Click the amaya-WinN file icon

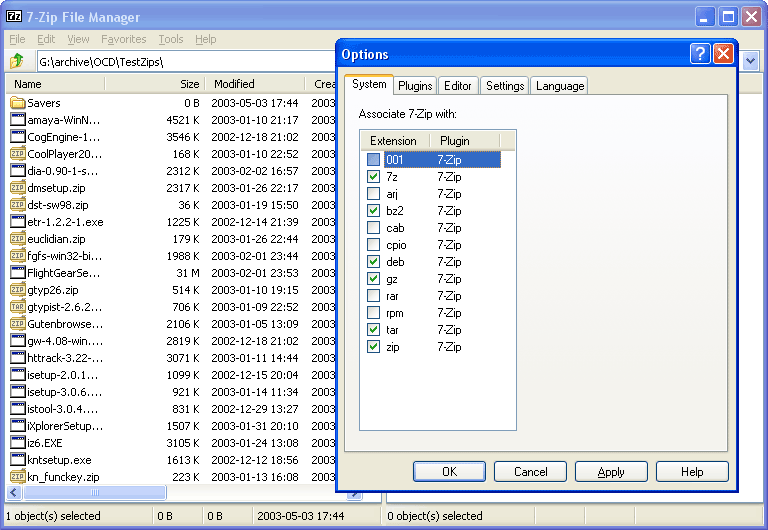[x=18, y=120]
